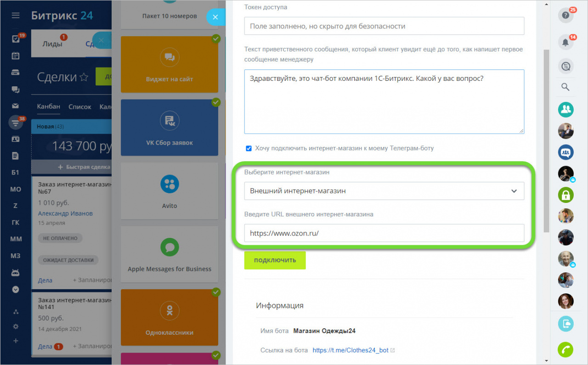Open the Calendar icon in left sidebar
The height and width of the screenshot is (365, 588).
[16, 56]
